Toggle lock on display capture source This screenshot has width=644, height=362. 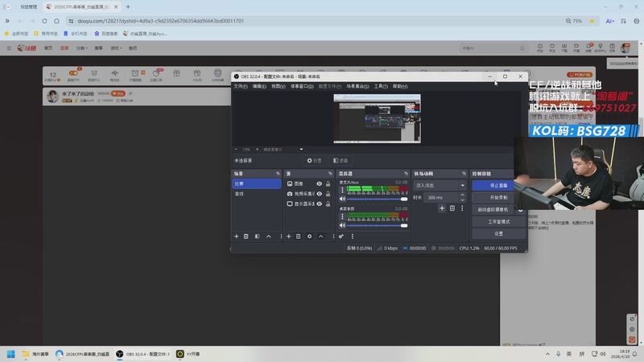328,204
